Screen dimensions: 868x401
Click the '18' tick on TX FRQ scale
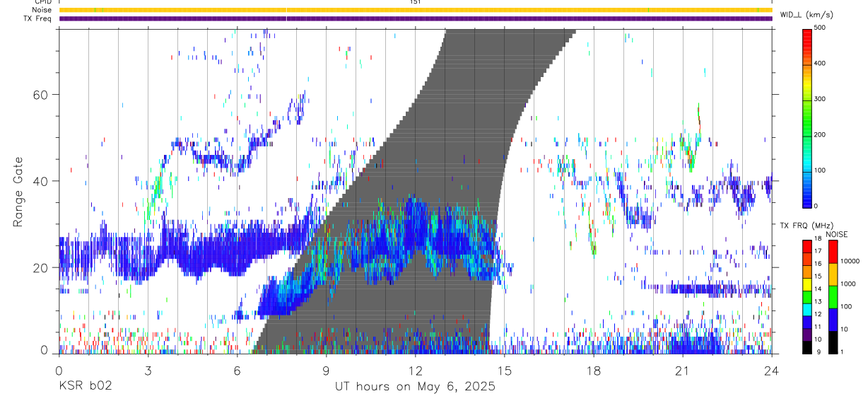click(817, 240)
